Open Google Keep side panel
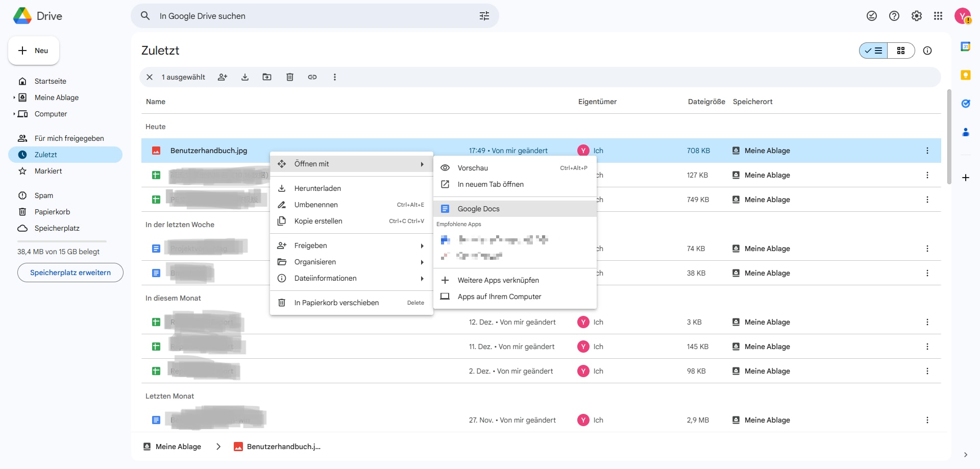The width and height of the screenshot is (980, 469). coord(966,75)
